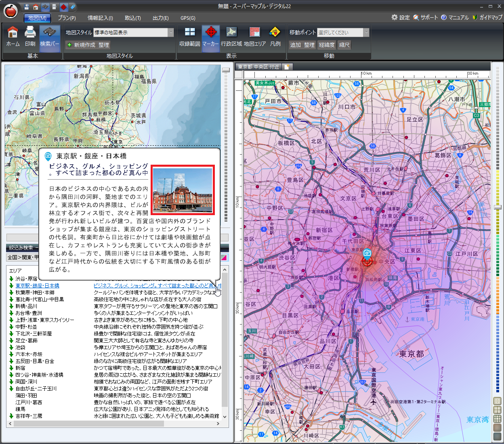Click the floppy disk save icon

27,7
